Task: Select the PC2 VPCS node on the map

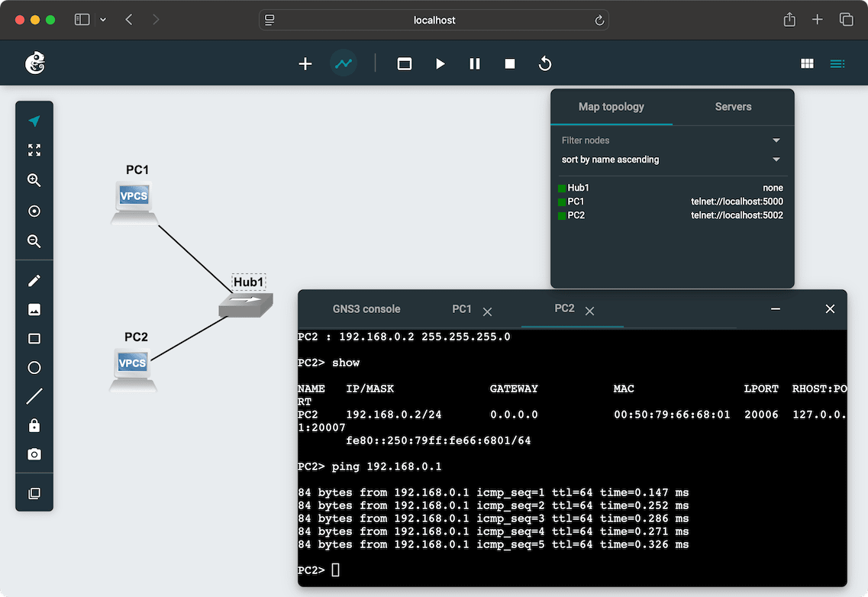Action: coord(133,369)
